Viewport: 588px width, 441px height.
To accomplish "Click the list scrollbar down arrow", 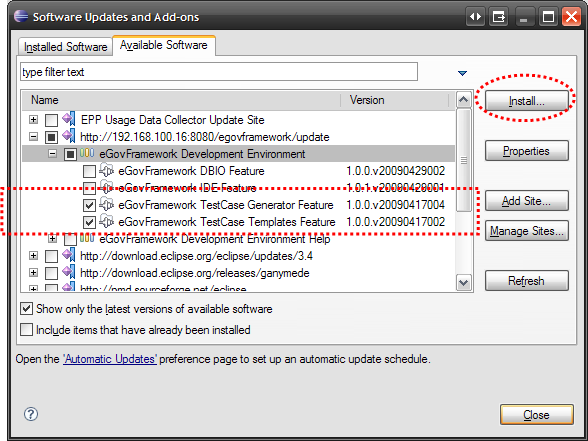I will 464,282.
